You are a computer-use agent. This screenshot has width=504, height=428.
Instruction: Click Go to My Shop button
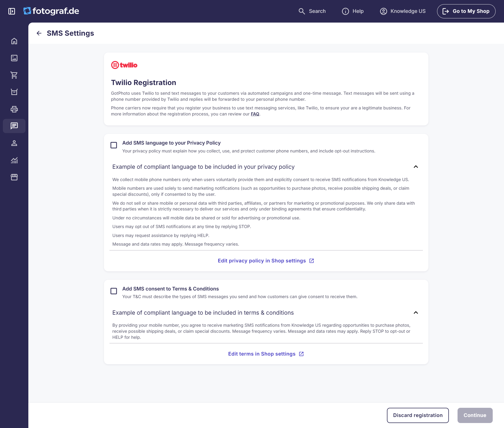pyautogui.click(x=466, y=11)
